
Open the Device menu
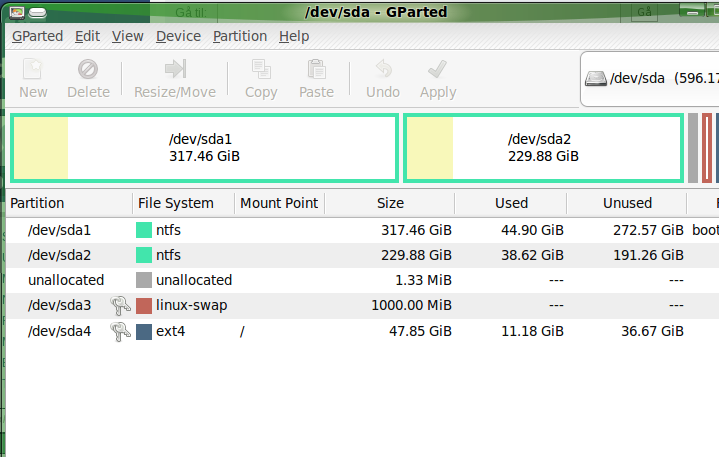point(178,36)
